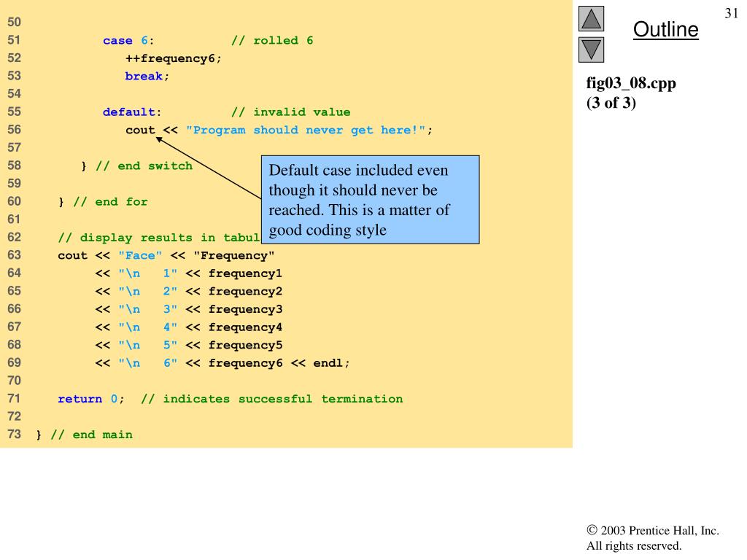Click 'frequency2' on line 65
Screen dimensions: 747x560
(245, 292)
